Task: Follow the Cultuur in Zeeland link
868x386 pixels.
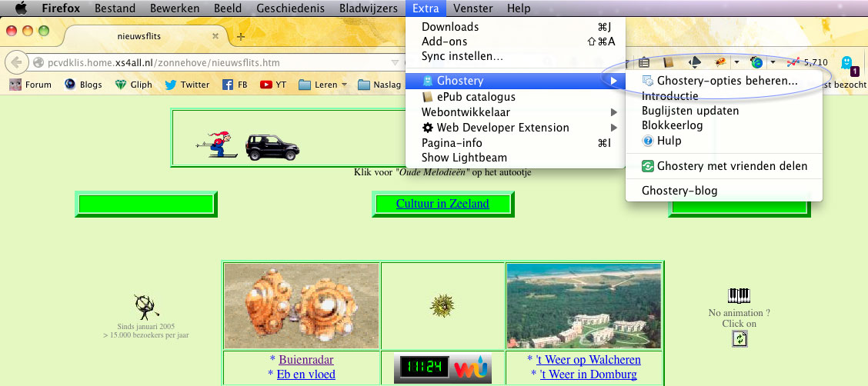Action: pyautogui.click(x=442, y=204)
